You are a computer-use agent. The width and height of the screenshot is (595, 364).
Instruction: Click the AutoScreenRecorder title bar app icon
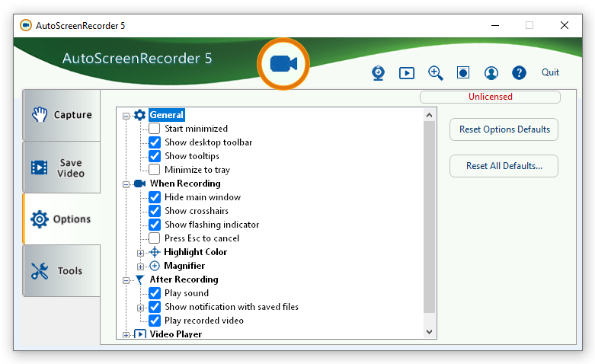[x=26, y=25]
